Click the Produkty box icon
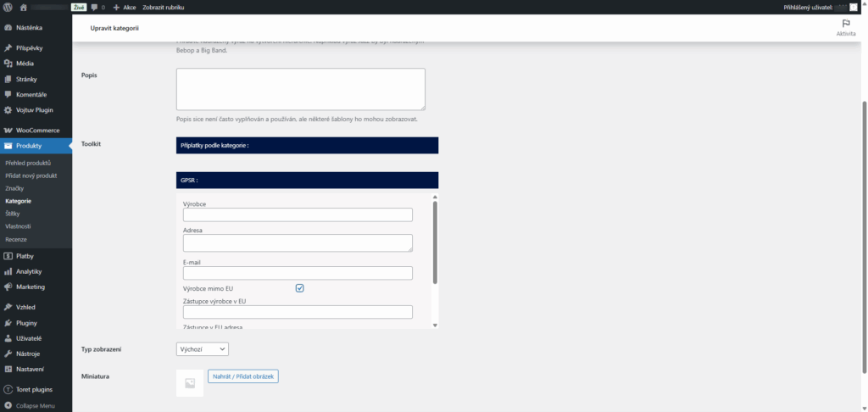The height and width of the screenshot is (412, 868). 8,146
